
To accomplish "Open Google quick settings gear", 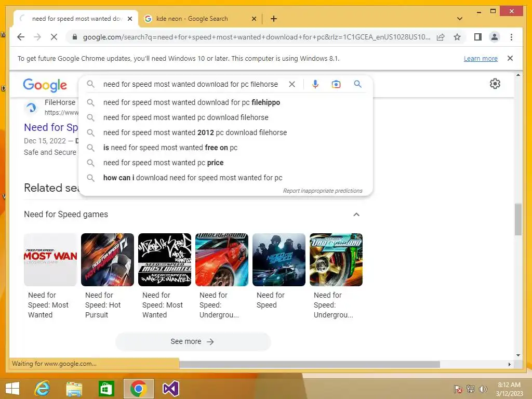I will tap(495, 84).
